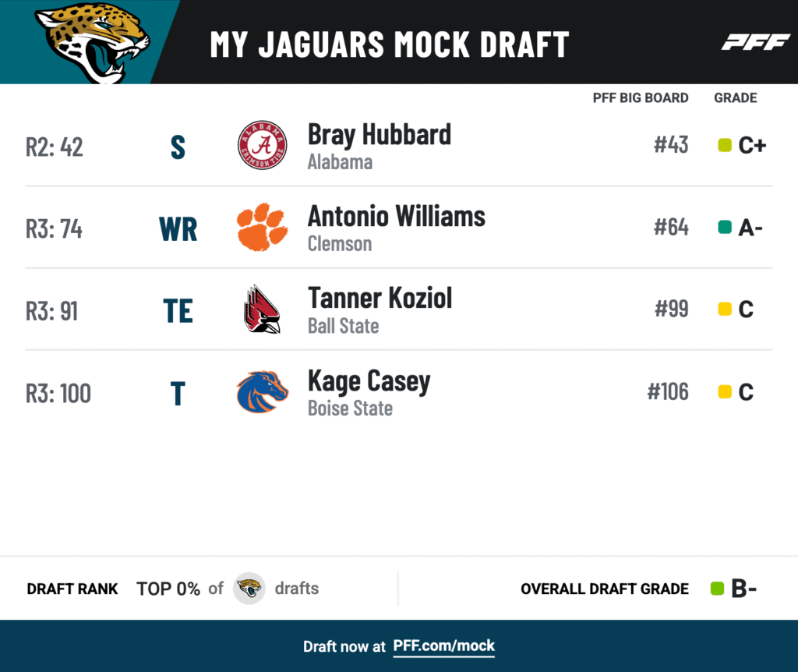Click the Jaguars logo in the header

[90, 41]
